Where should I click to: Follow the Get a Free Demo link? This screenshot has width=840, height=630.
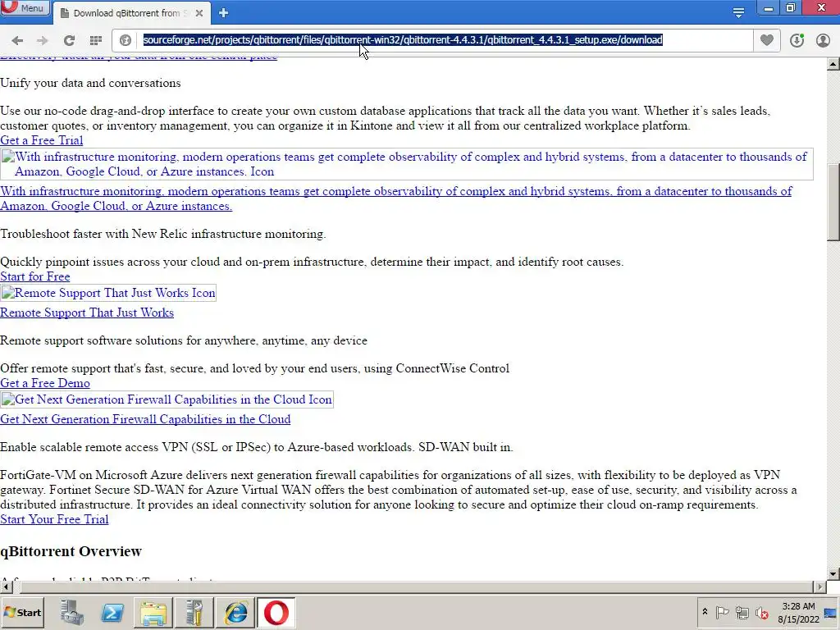pyautogui.click(x=45, y=383)
